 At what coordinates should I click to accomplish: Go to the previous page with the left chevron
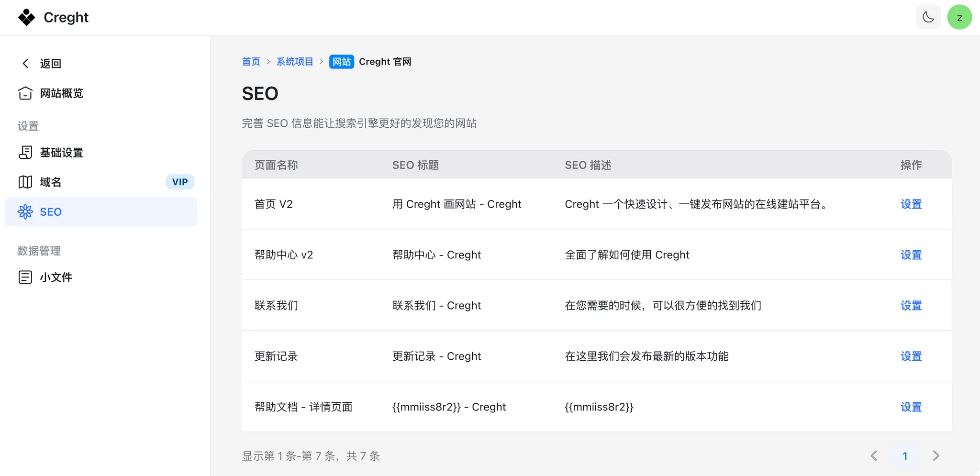click(x=874, y=456)
